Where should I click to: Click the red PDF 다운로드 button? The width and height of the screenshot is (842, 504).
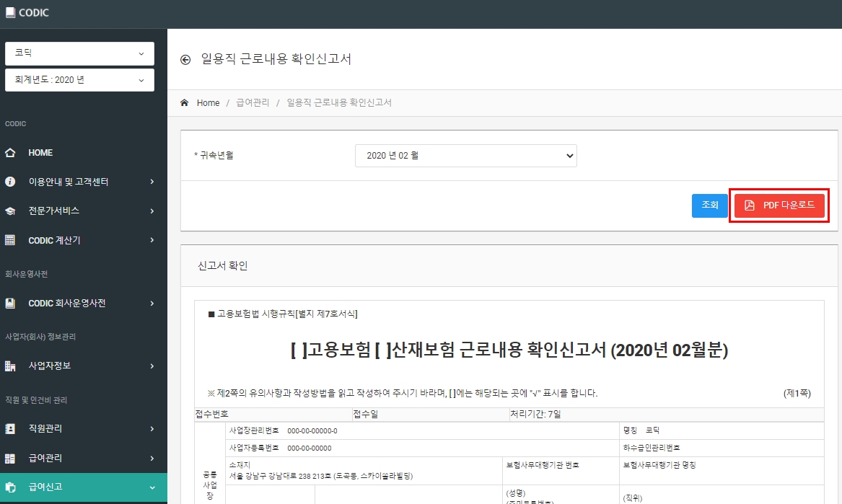[779, 205]
